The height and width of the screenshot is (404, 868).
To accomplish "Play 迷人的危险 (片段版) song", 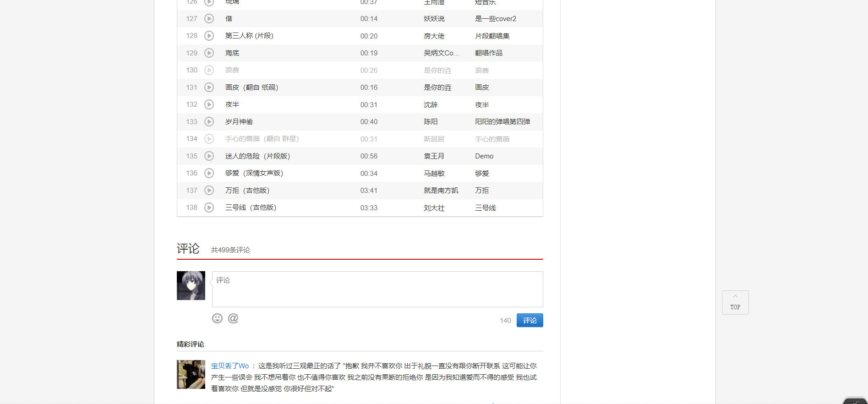I will tap(209, 156).
